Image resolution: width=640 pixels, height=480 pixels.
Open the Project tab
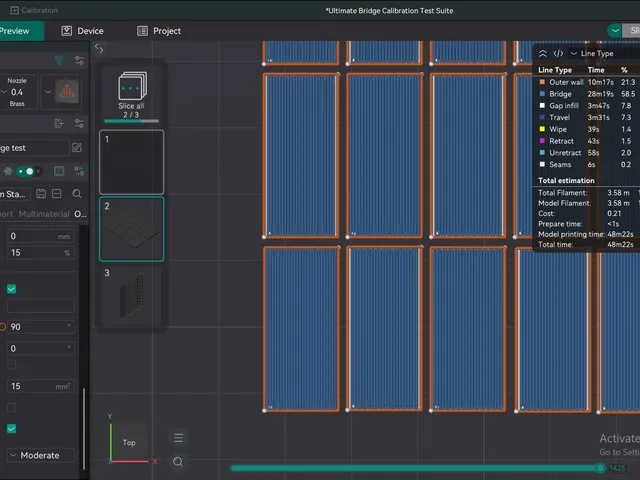point(159,31)
